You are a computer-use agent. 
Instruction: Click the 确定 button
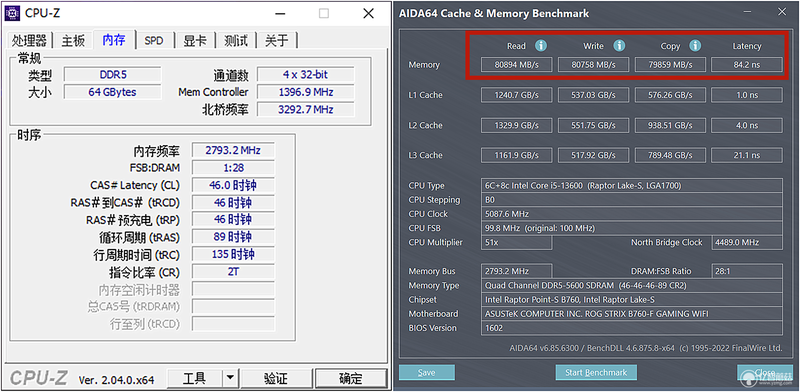(351, 378)
